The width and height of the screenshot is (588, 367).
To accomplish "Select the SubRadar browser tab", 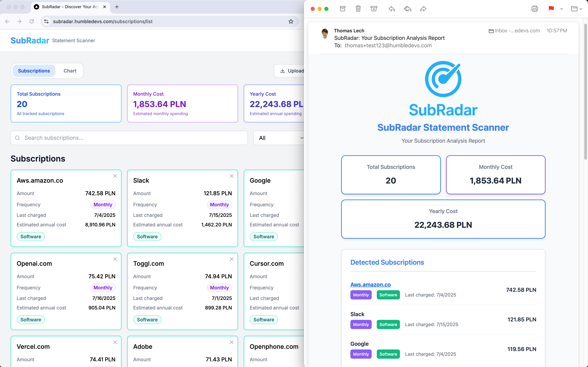I will coord(70,7).
